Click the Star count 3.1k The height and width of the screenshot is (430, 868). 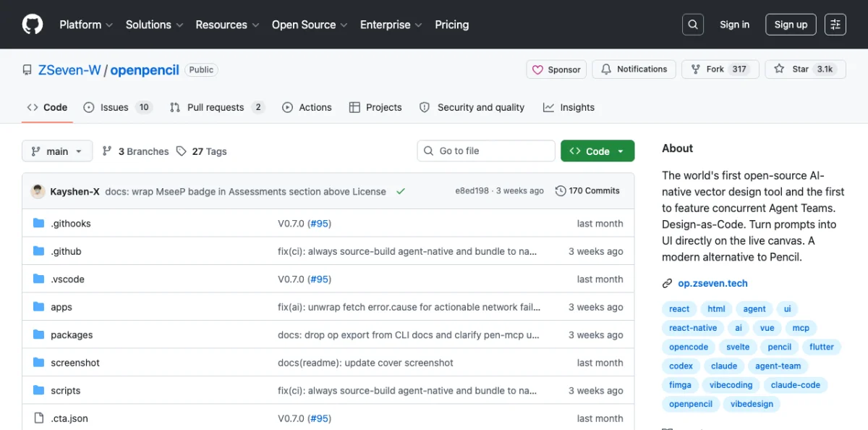click(825, 69)
